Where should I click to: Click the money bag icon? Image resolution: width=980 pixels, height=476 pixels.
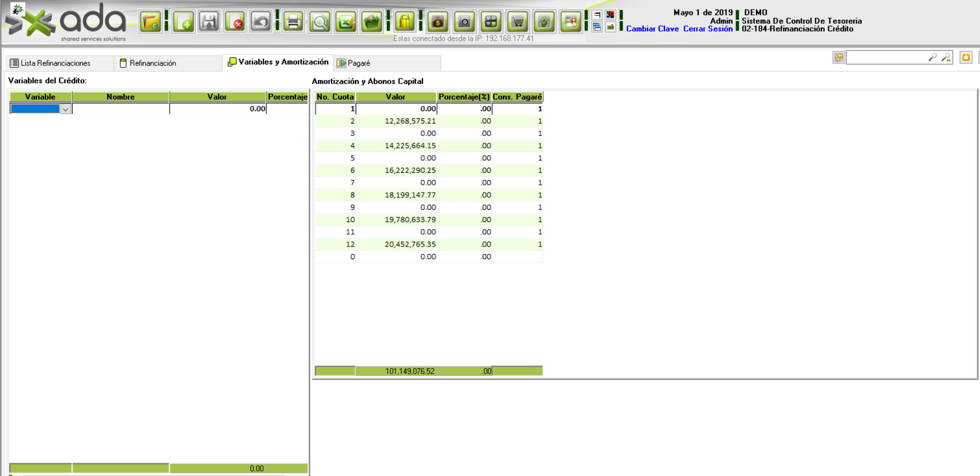coord(438,22)
